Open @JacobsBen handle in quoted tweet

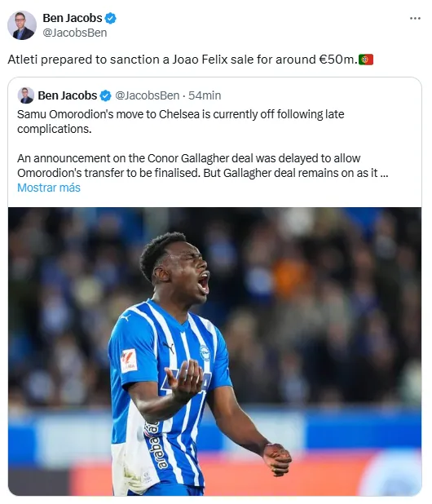coord(147,95)
